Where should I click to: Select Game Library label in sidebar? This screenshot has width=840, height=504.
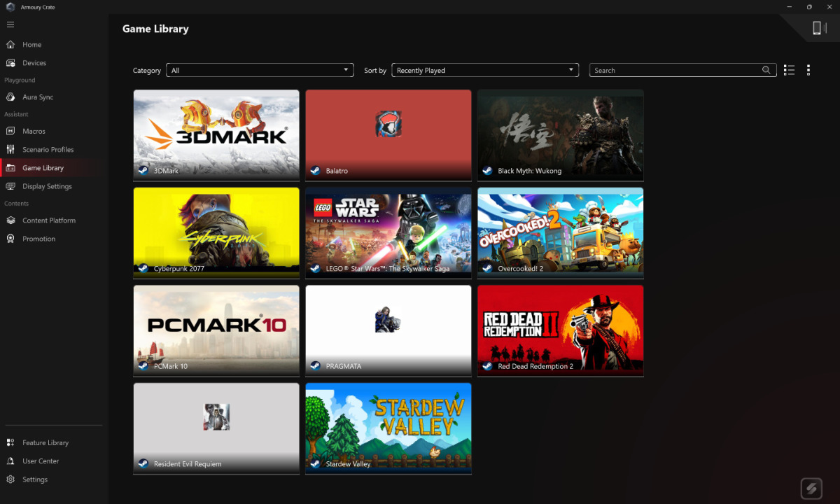[43, 168]
